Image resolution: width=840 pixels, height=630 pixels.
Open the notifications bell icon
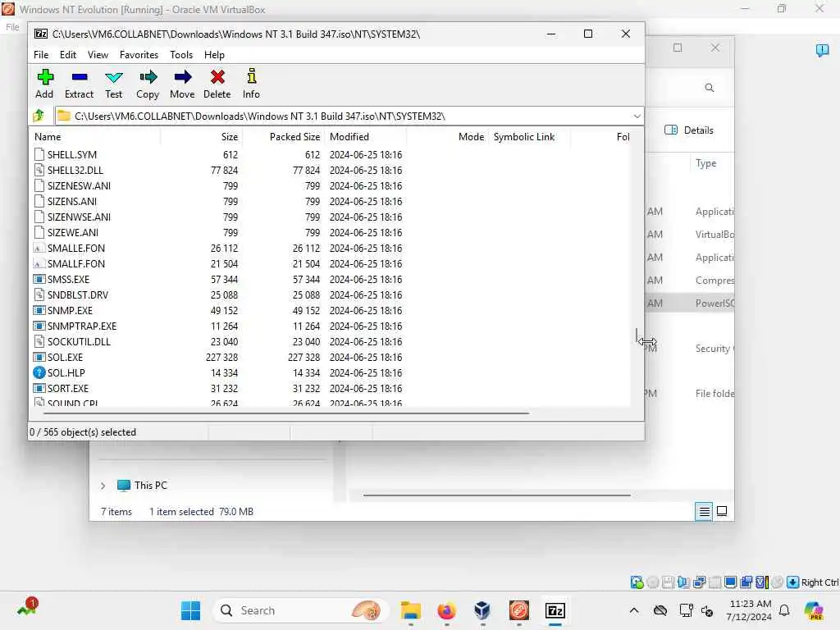tap(784, 610)
